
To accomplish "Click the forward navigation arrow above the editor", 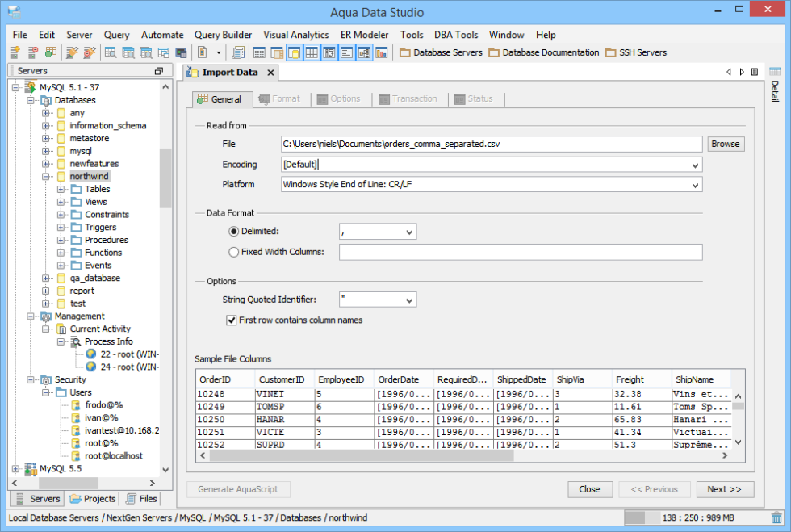I will click(742, 72).
